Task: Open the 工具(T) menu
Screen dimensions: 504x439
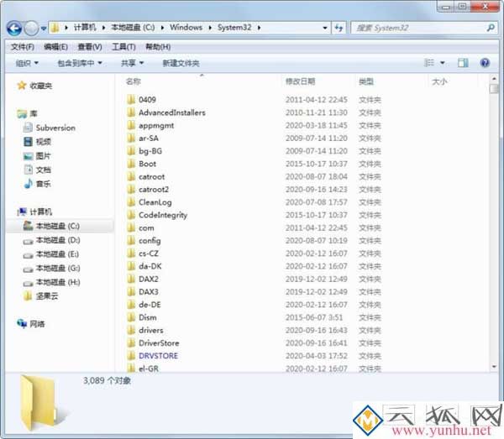Action: coord(123,47)
